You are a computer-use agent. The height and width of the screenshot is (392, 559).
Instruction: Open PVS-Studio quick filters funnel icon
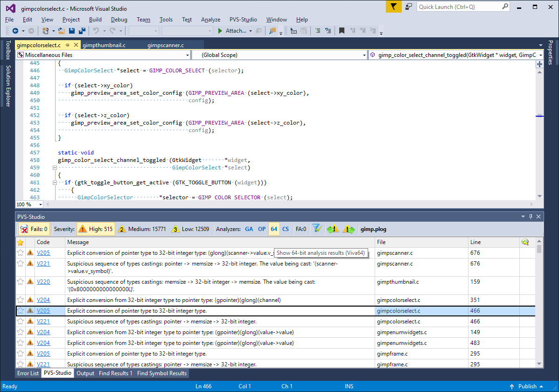[x=317, y=229]
